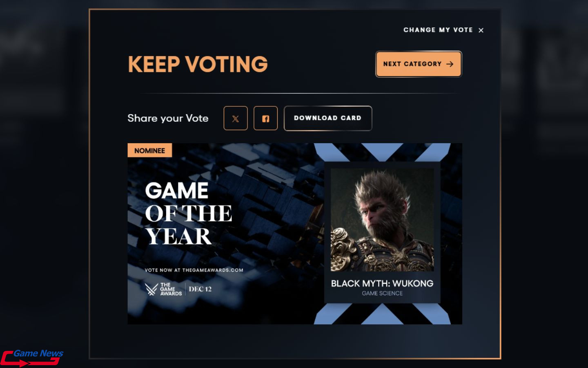Image resolution: width=588 pixels, height=368 pixels.
Task: Click the arrow on Next Category button
Action: (x=450, y=64)
